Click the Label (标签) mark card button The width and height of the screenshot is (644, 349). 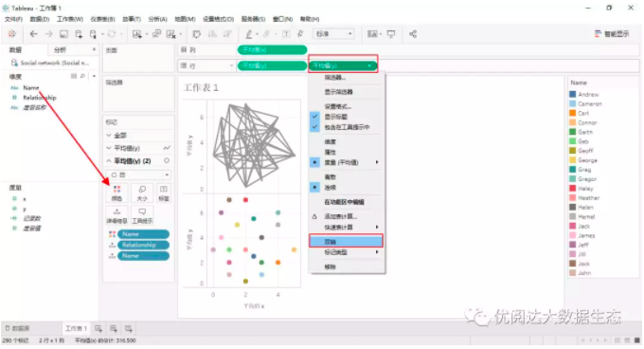(x=164, y=193)
